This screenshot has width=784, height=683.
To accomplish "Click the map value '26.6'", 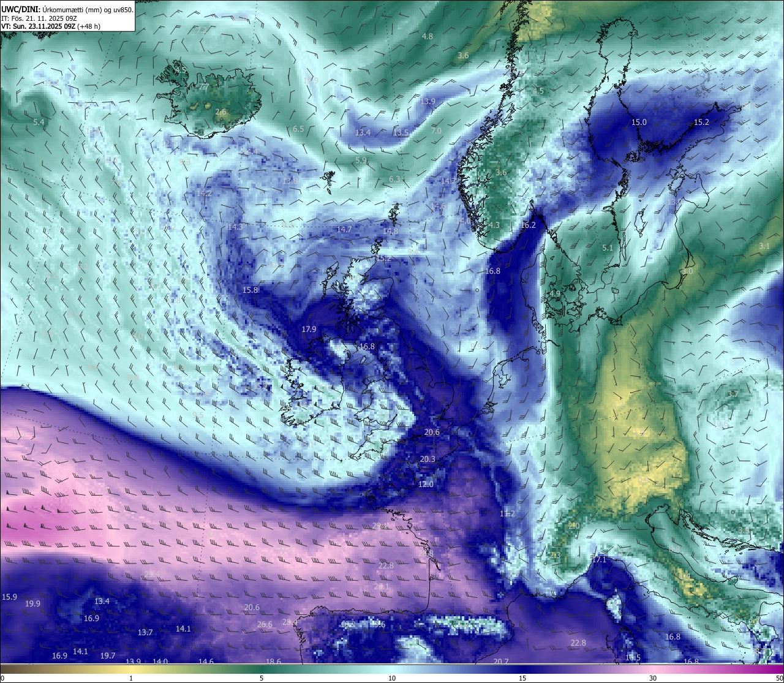I will [x=265, y=625].
